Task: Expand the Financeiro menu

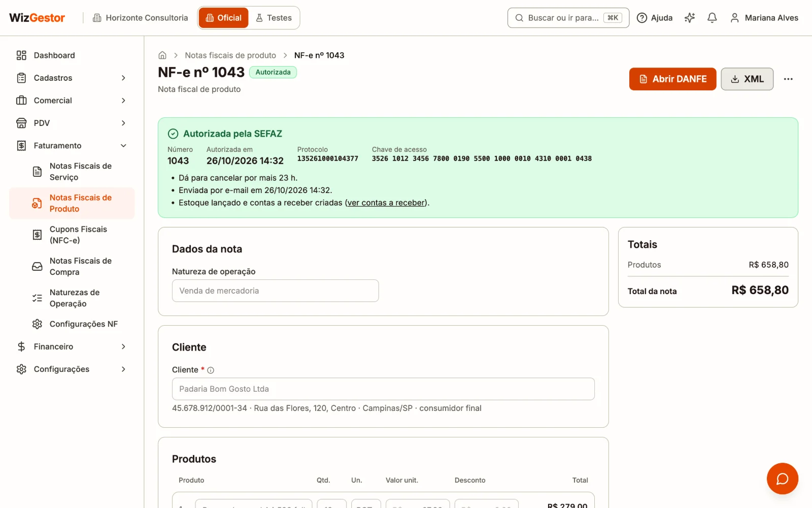Action: 72,346
